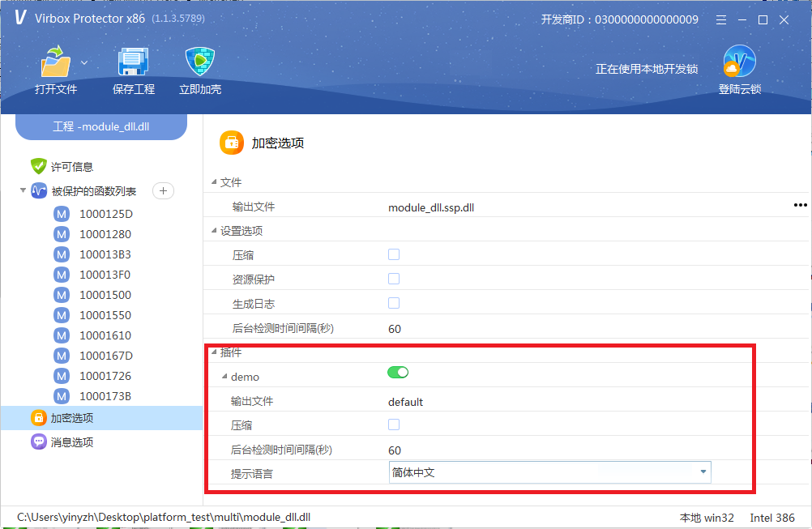The image size is (812, 529).
Task: Open the prompt language dropdown
Action: (x=550, y=472)
